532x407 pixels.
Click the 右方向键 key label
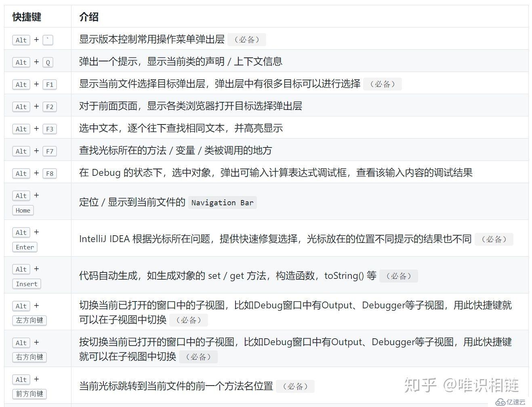[29, 357]
